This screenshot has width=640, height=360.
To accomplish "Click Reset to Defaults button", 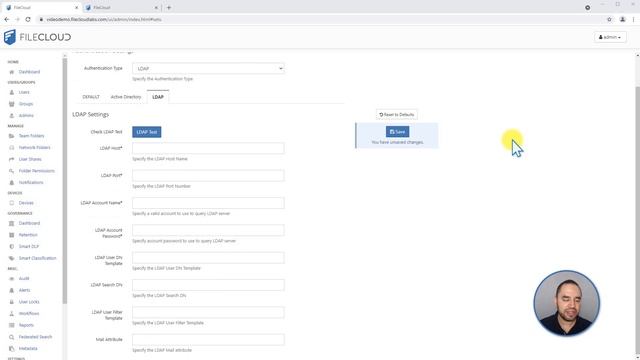I will point(397,115).
